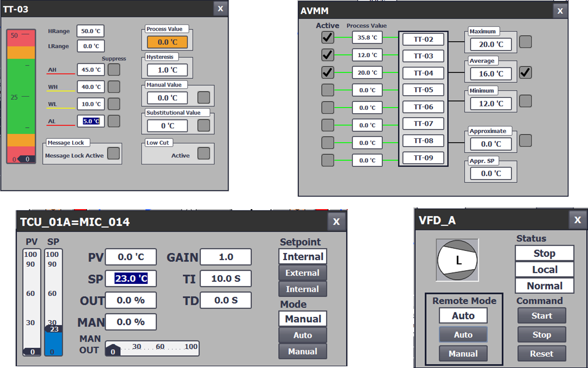588x368 pixels.
Task: Set controller Mode to Auto
Action: [302, 335]
